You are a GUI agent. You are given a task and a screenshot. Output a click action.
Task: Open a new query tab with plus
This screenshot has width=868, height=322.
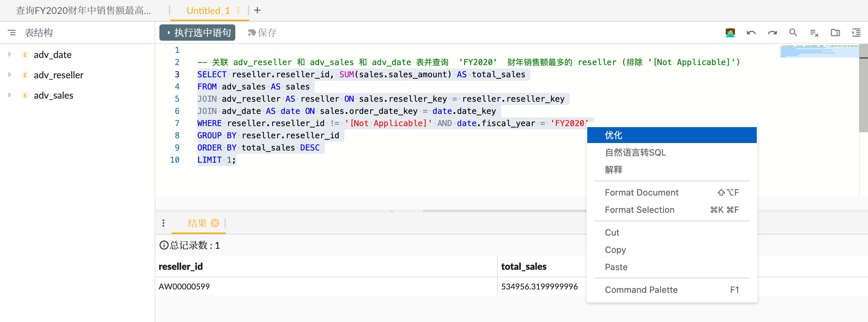pos(257,10)
